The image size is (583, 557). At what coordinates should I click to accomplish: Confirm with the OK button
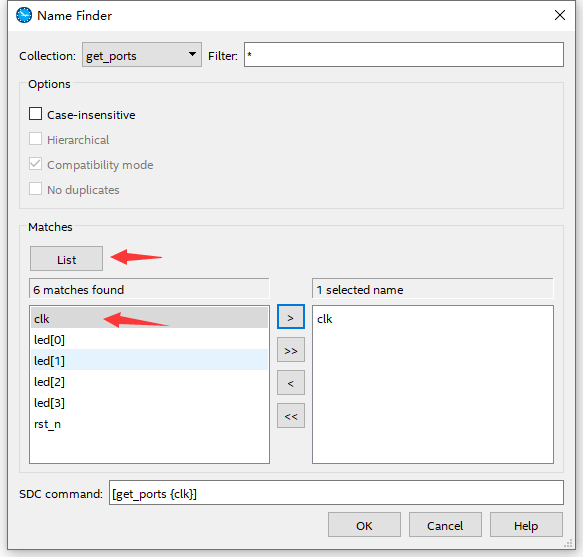point(364,525)
